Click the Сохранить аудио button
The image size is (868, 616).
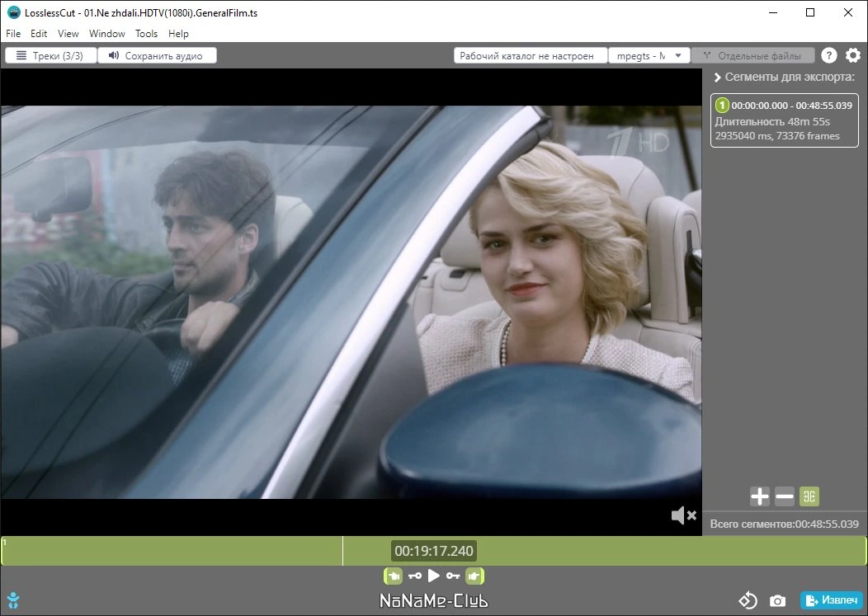[x=157, y=55]
